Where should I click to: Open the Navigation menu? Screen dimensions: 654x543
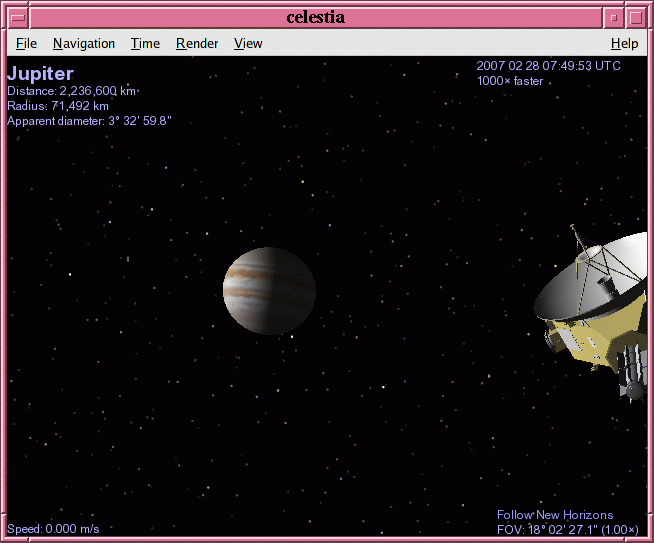click(x=84, y=43)
